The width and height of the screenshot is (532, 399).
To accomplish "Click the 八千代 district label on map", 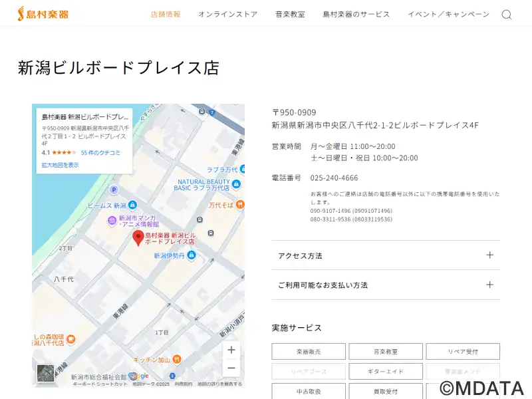I will pos(63,279).
